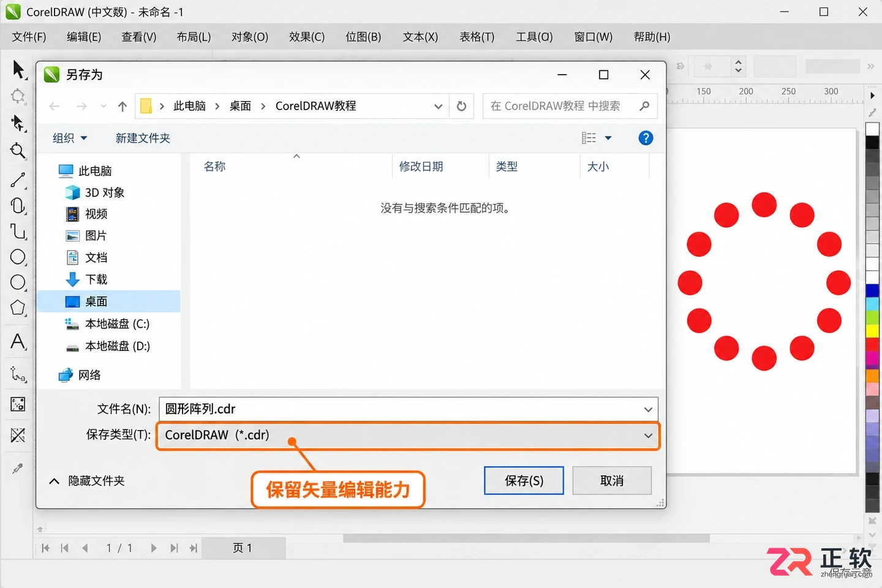Pick the yellow color swatch in palette
882x588 pixels.
click(872, 331)
